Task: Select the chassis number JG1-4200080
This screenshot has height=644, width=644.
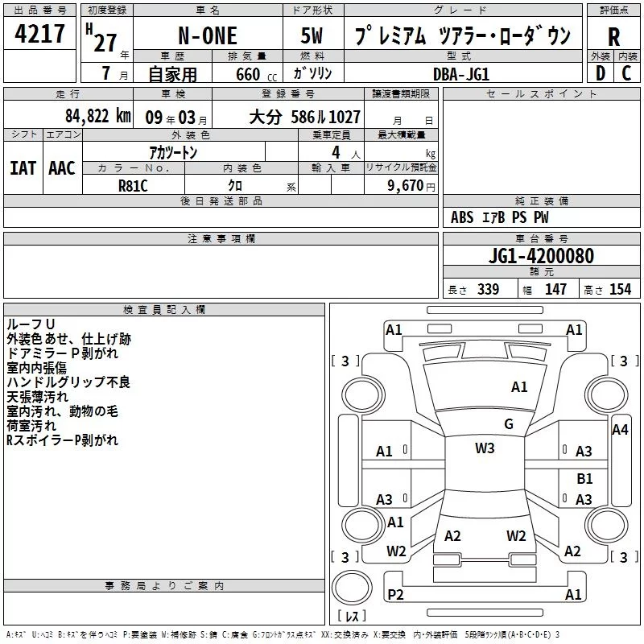Action: 541,255
